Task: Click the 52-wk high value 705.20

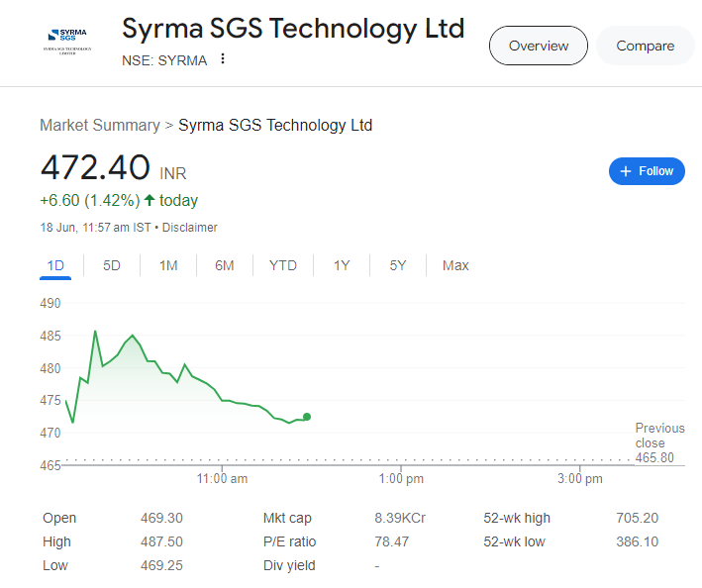Action: 637,518
